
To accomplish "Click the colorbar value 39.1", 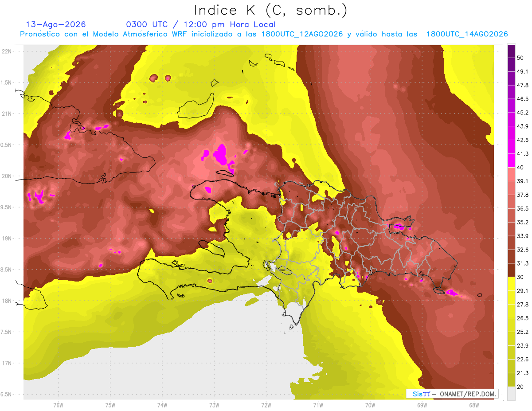I will pyautogui.click(x=522, y=181).
